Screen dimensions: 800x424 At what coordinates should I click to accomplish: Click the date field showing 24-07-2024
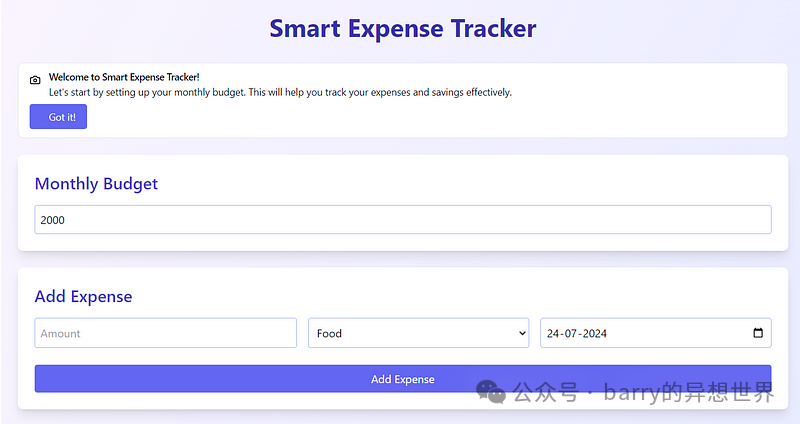pos(656,333)
